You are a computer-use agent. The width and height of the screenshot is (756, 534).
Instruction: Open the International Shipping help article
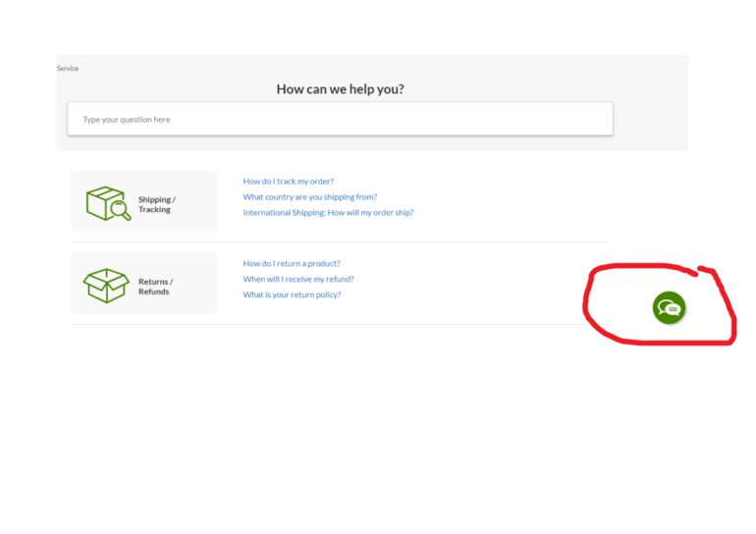tap(328, 213)
